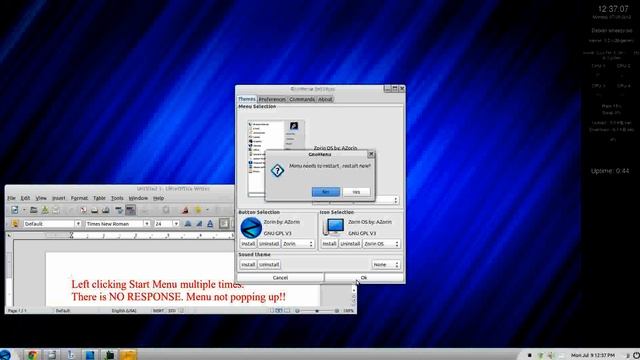Image resolution: width=640 pixels, height=360 pixels.
Task: Click Install under Button Selection
Action: tap(248, 244)
